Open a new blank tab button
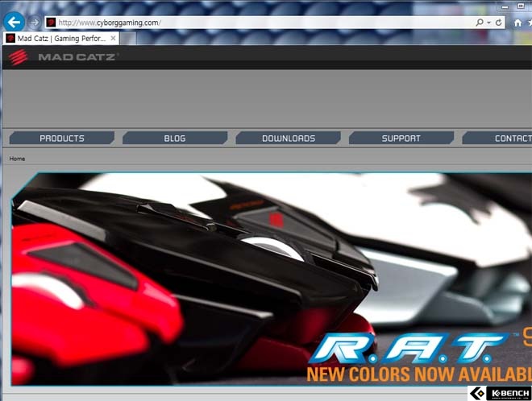532x401 pixels. [x=128, y=39]
